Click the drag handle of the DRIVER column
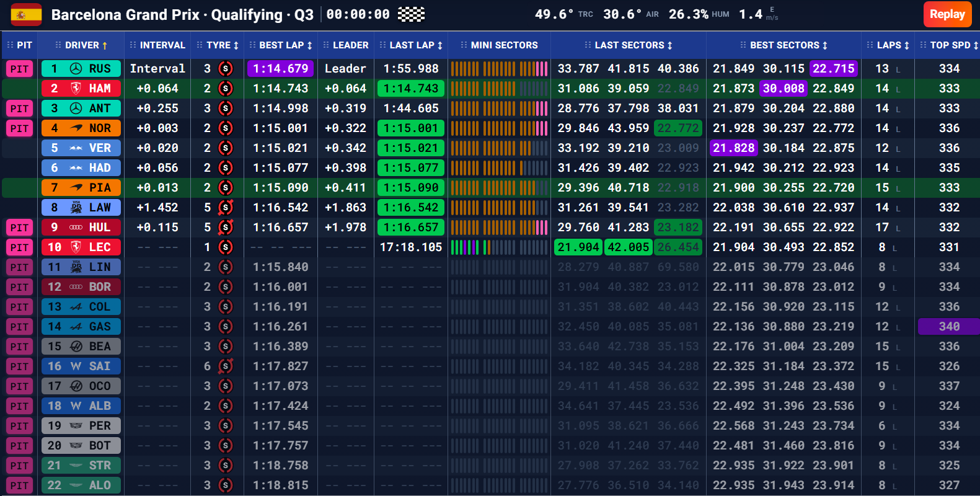Image resolution: width=980 pixels, height=496 pixels. [x=58, y=45]
